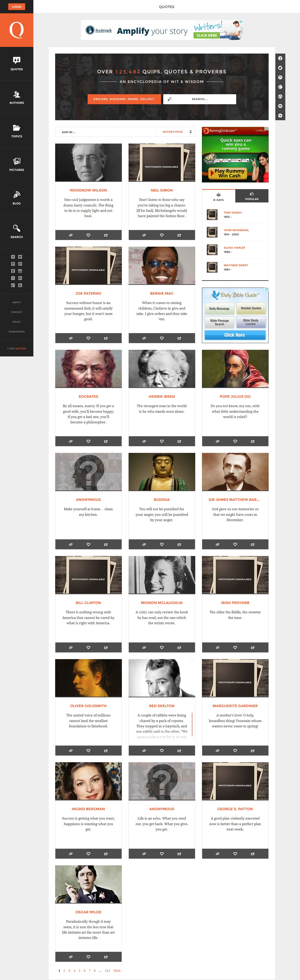Open the Topics folder icon
This screenshot has width=300, height=980.
(x=16, y=128)
